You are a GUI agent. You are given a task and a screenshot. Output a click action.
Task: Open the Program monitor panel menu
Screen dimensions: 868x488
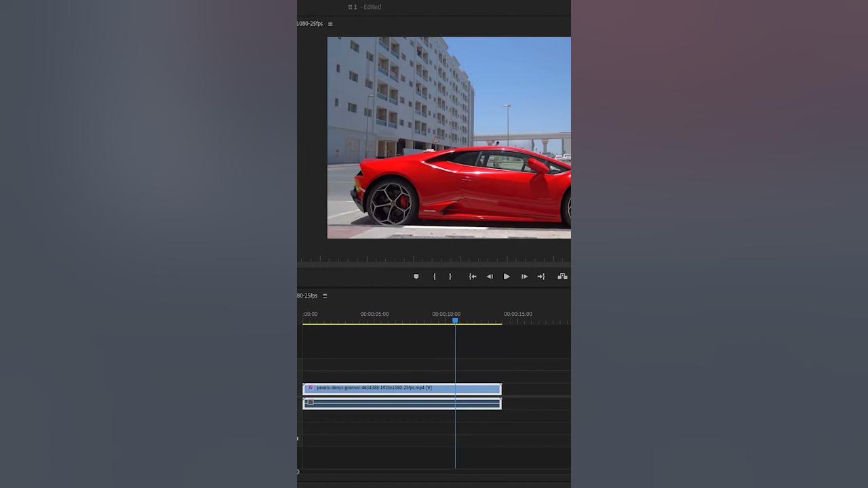[x=330, y=24]
